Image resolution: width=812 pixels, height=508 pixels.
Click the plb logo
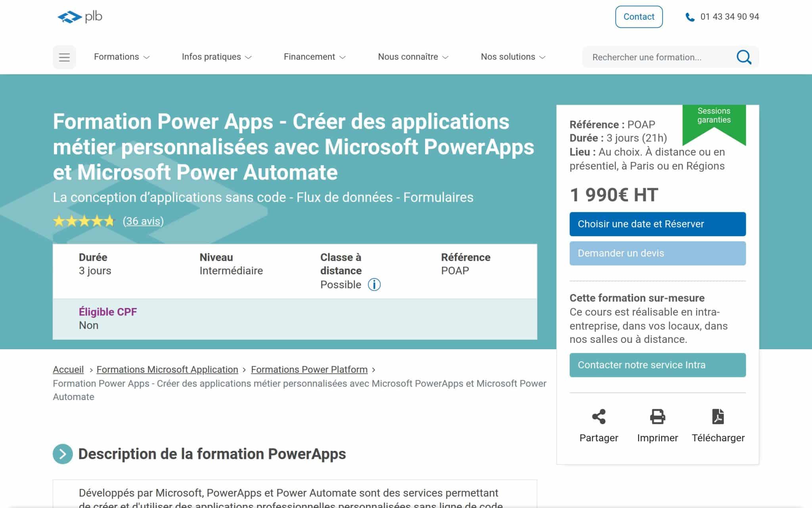tap(80, 17)
